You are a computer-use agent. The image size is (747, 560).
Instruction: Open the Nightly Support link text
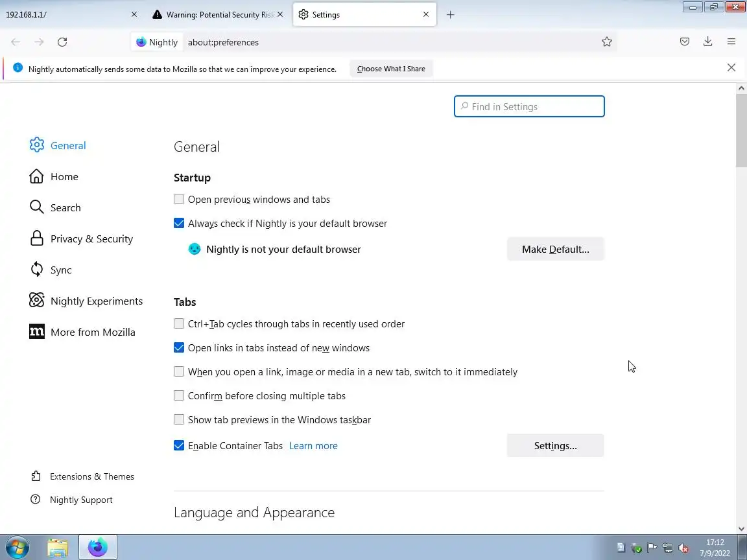click(81, 500)
